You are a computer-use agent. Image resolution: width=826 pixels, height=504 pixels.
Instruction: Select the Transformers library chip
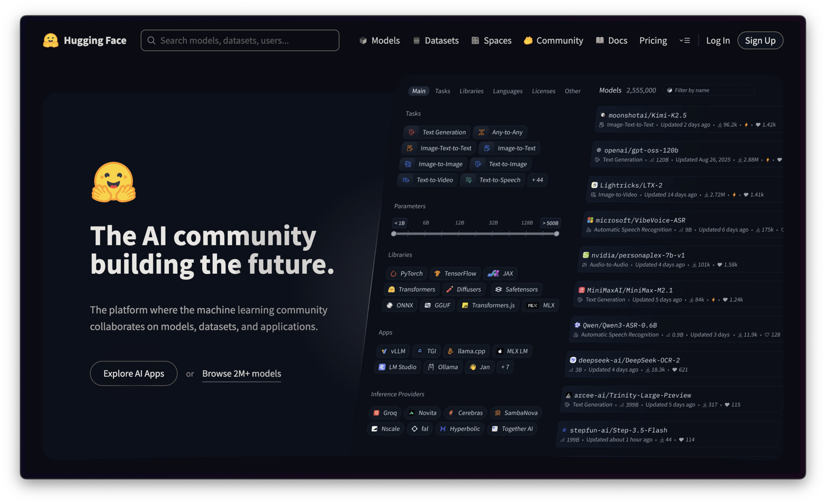(412, 289)
